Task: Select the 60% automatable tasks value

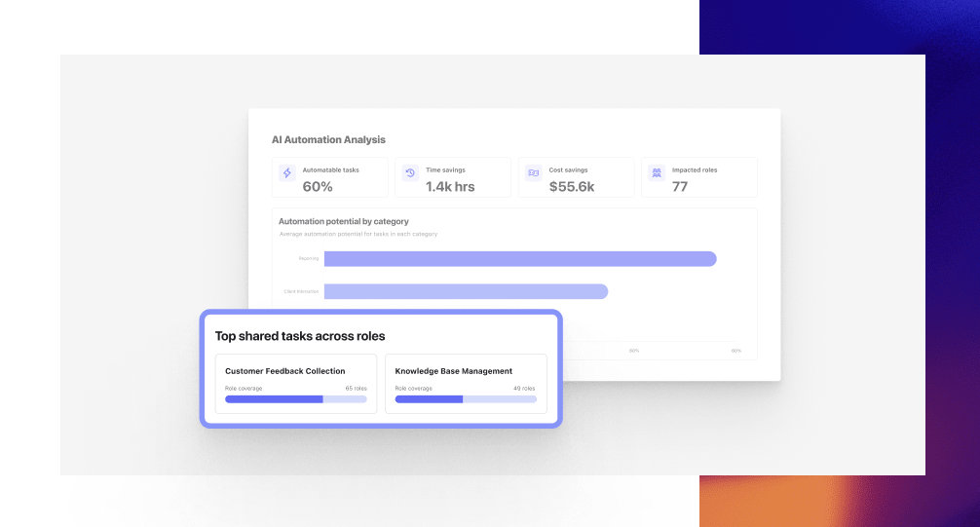Action: (x=318, y=186)
